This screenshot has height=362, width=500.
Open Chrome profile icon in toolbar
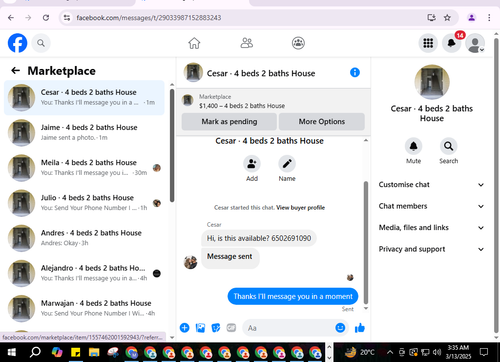(x=471, y=18)
